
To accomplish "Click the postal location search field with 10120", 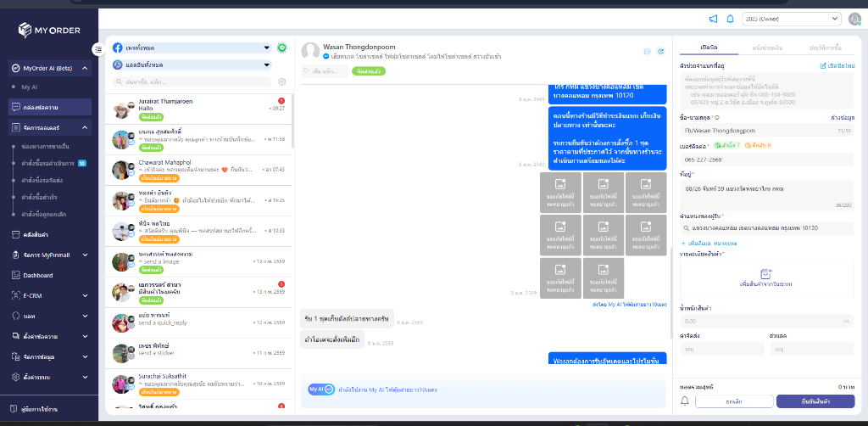I will [767, 227].
